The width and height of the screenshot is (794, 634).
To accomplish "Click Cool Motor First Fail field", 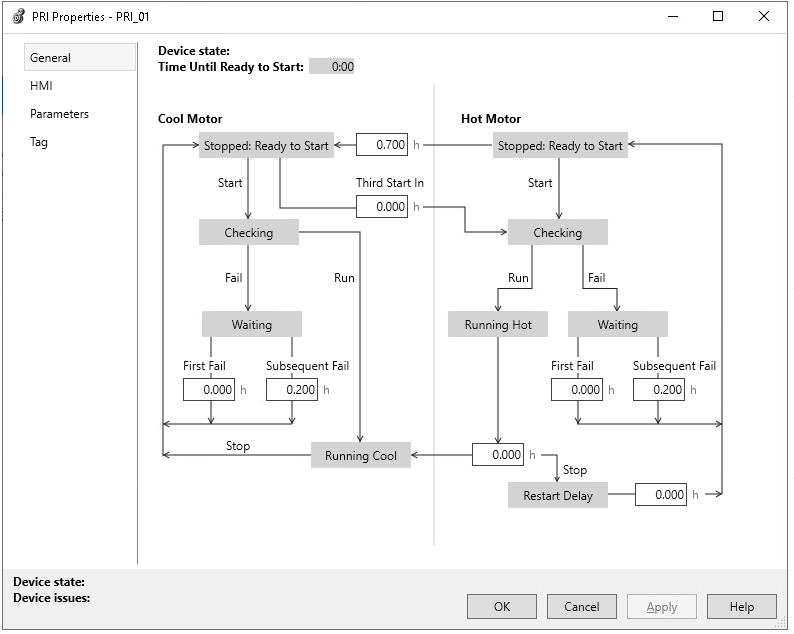I will click(x=208, y=389).
